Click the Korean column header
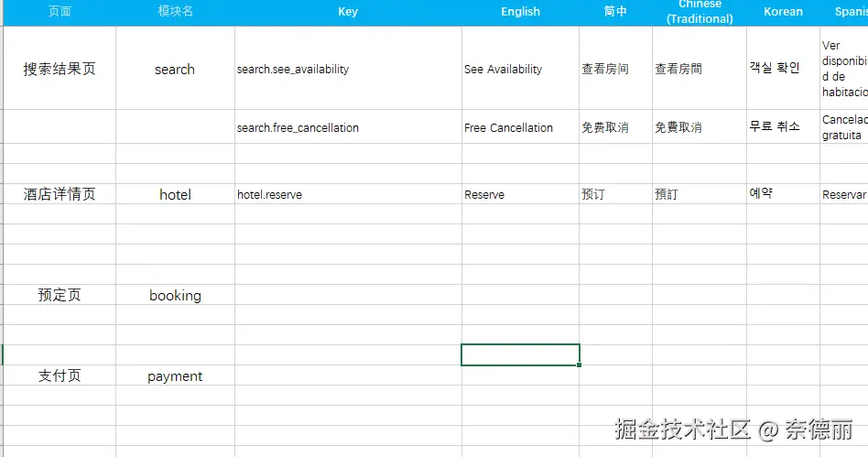868x457 pixels. point(783,12)
